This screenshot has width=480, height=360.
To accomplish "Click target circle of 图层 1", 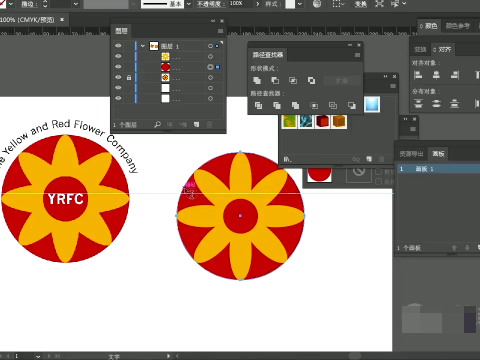I will [210, 46].
